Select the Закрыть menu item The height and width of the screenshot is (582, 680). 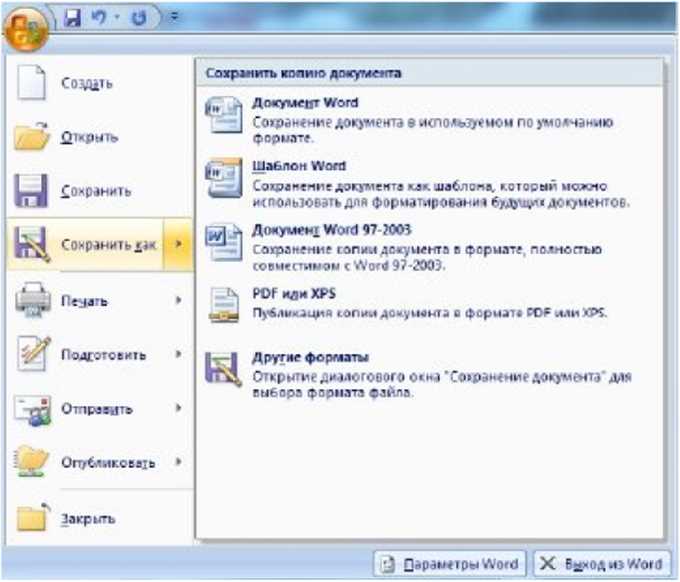click(x=101, y=518)
